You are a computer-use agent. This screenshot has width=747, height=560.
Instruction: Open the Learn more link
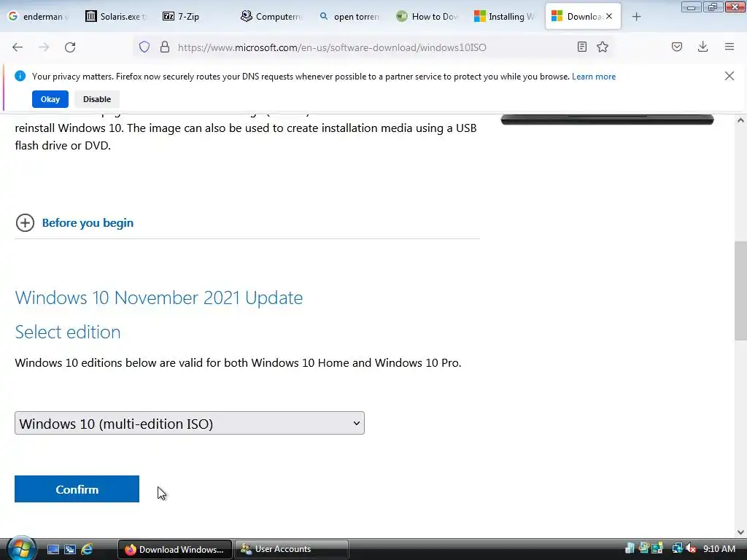tap(594, 76)
